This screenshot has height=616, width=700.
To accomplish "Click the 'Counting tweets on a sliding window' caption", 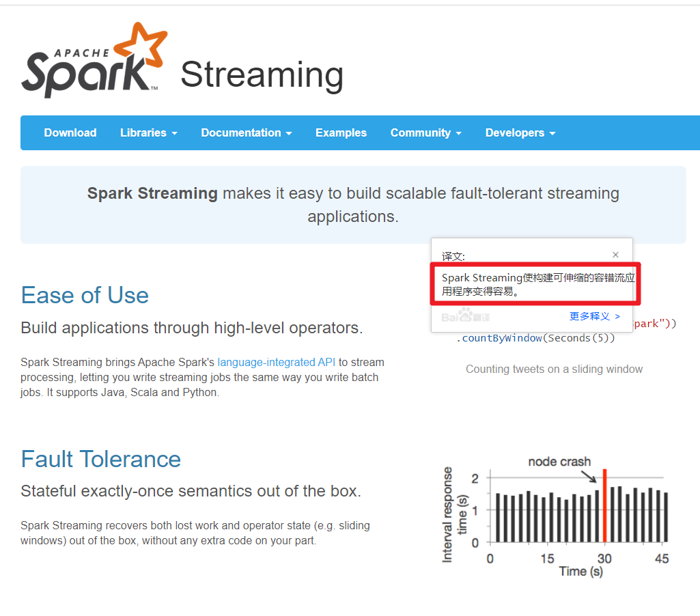I will coord(554,369).
